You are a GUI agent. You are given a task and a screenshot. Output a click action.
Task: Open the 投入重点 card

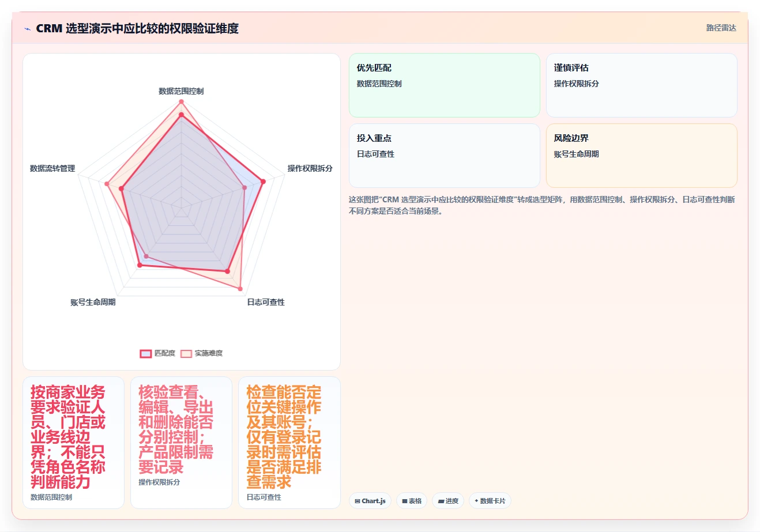pos(445,156)
